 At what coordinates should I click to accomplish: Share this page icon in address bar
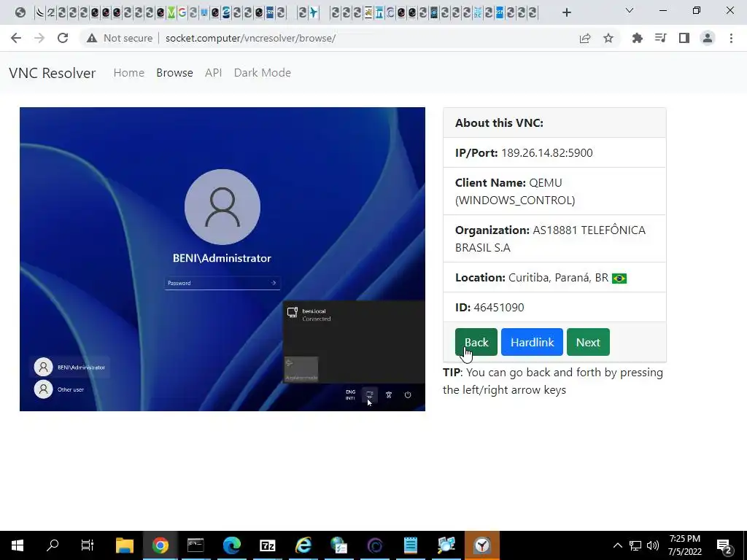tap(585, 38)
